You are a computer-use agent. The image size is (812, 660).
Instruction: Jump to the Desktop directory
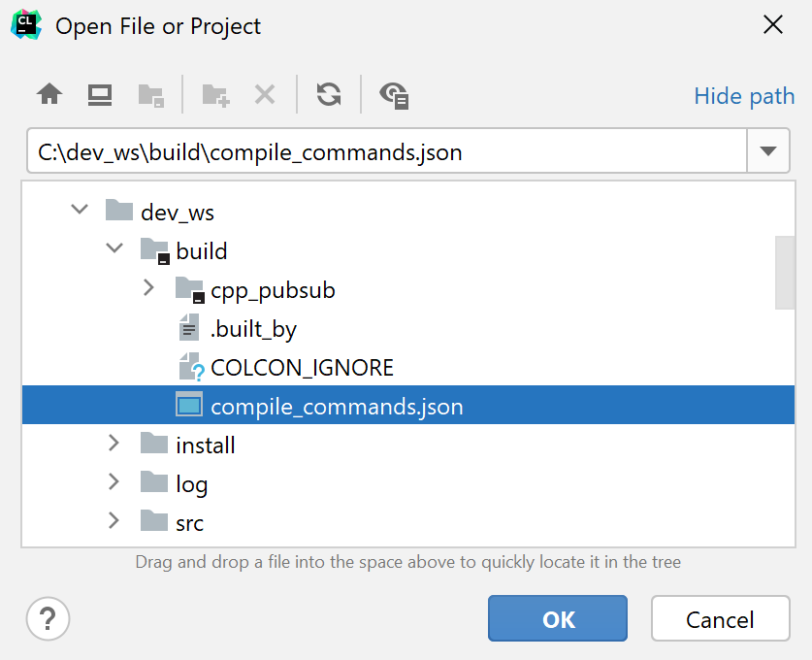coord(99,94)
